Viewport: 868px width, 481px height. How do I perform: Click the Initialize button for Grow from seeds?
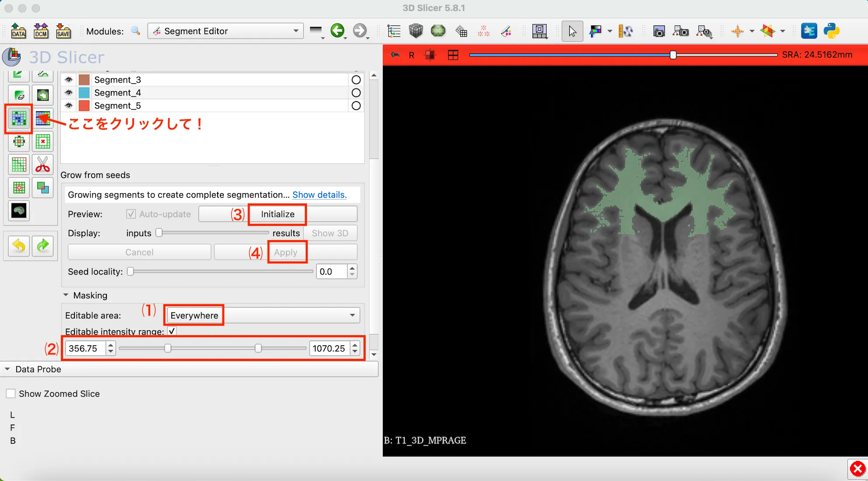coord(277,214)
